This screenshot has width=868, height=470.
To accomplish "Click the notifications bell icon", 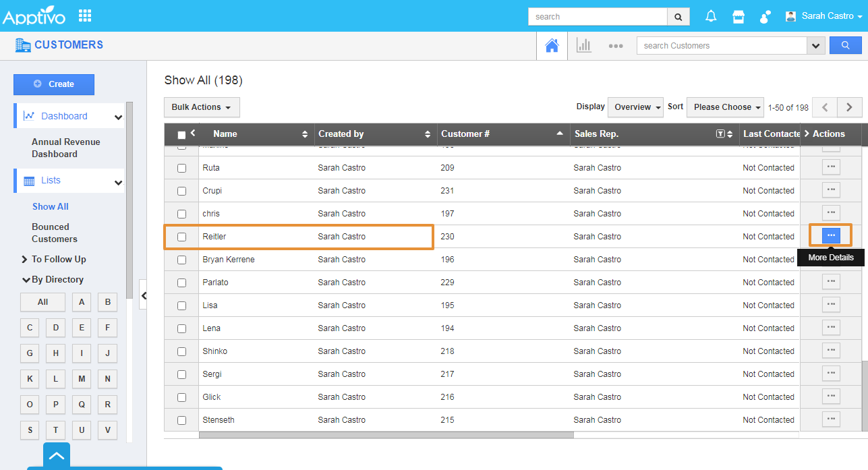I will pyautogui.click(x=711, y=16).
